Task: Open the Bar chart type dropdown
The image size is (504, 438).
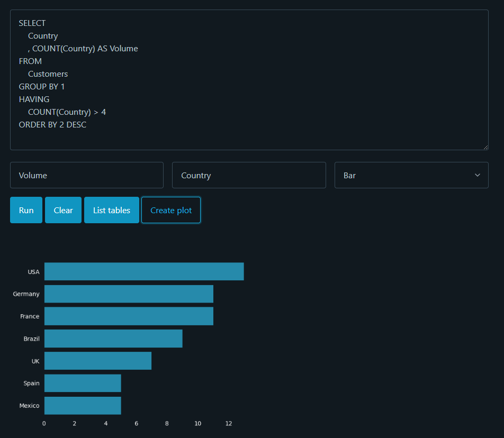Action: [411, 175]
